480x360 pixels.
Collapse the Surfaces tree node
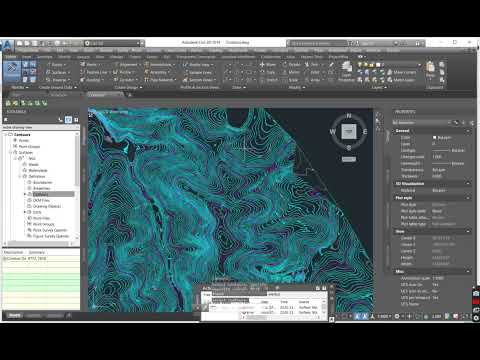10,152
